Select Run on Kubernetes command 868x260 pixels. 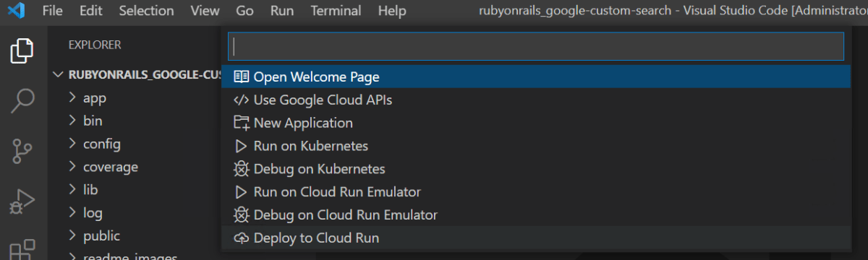[536, 146]
